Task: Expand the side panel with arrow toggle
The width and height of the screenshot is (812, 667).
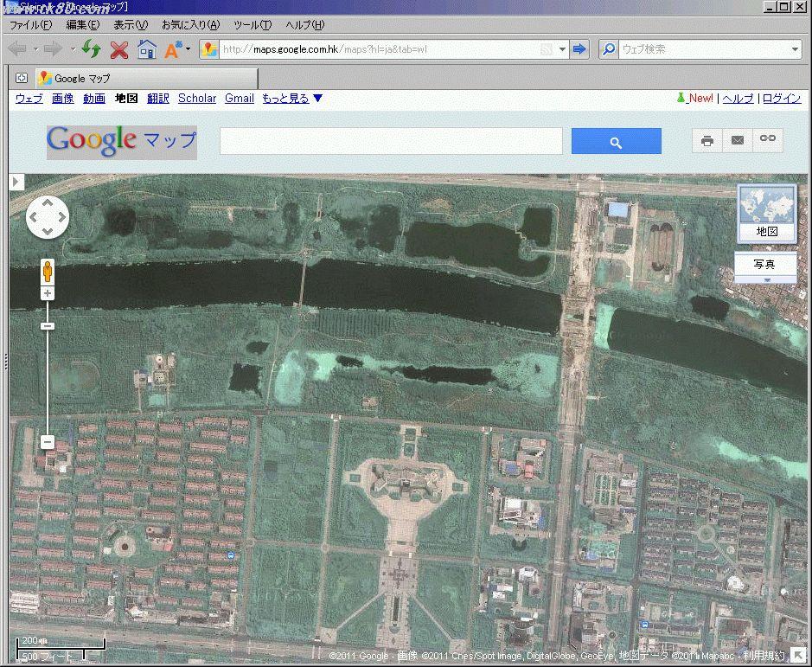Action: click(16, 182)
